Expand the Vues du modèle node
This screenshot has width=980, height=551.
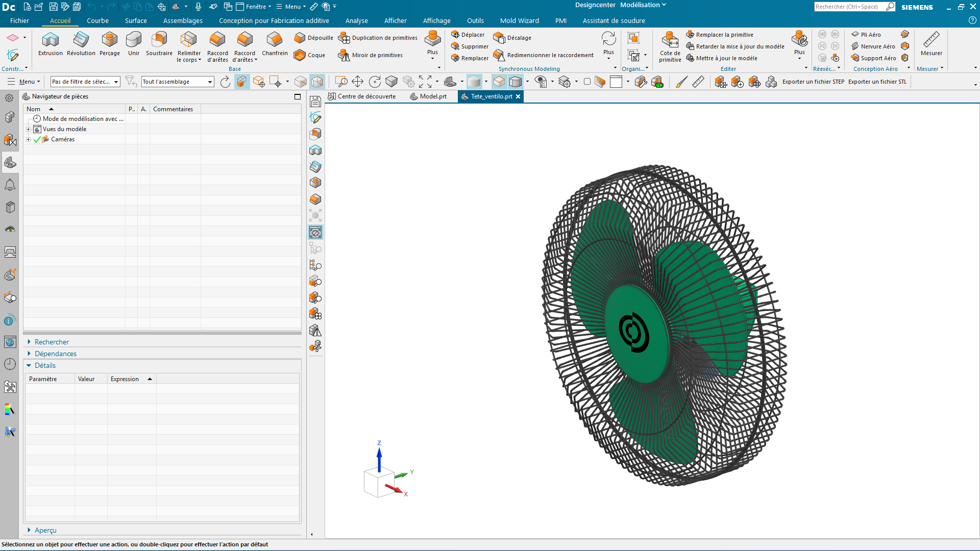29,129
